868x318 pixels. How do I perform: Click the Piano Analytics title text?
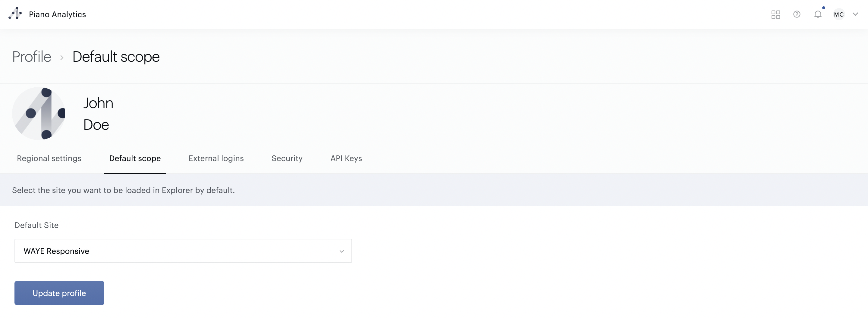[x=57, y=14]
